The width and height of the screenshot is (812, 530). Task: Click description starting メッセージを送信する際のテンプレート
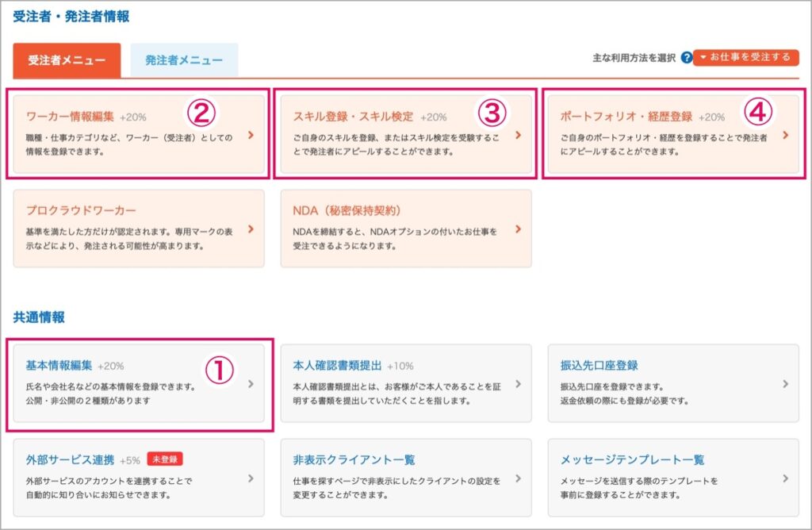(x=639, y=487)
